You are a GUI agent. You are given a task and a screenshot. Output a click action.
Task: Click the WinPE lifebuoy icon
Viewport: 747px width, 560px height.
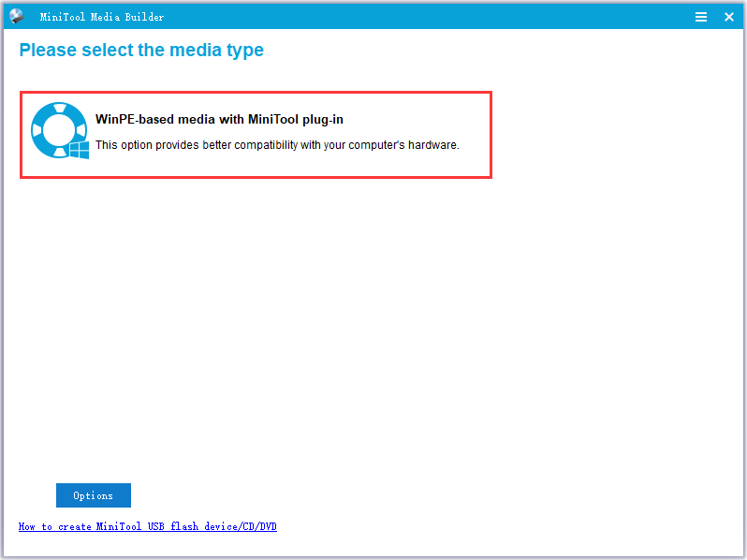coord(60,130)
